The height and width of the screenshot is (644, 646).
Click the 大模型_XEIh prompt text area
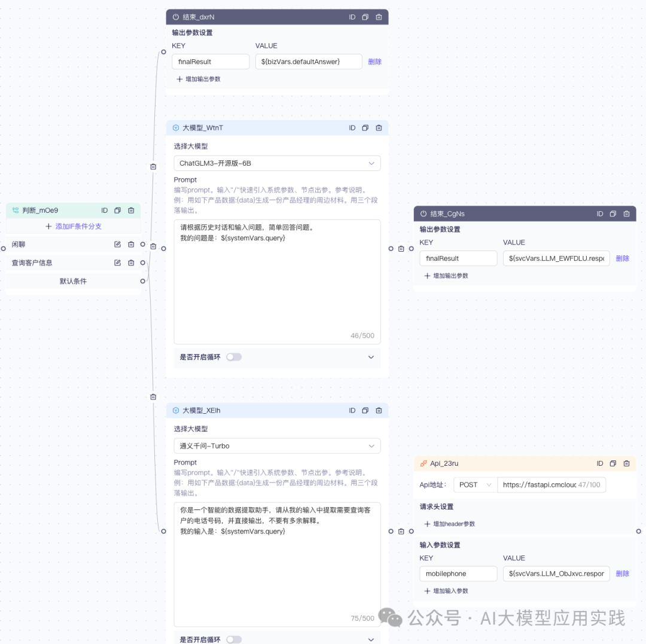pos(277,564)
